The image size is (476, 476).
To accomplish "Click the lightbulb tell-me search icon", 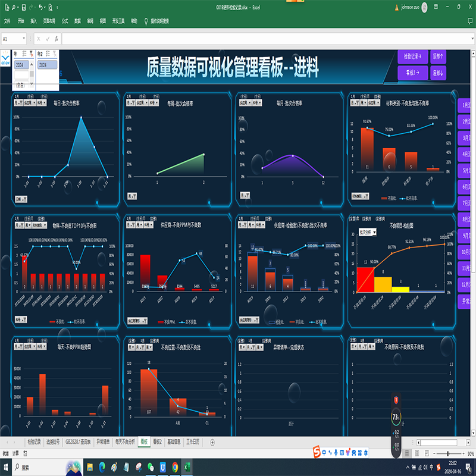I will tap(146, 21).
